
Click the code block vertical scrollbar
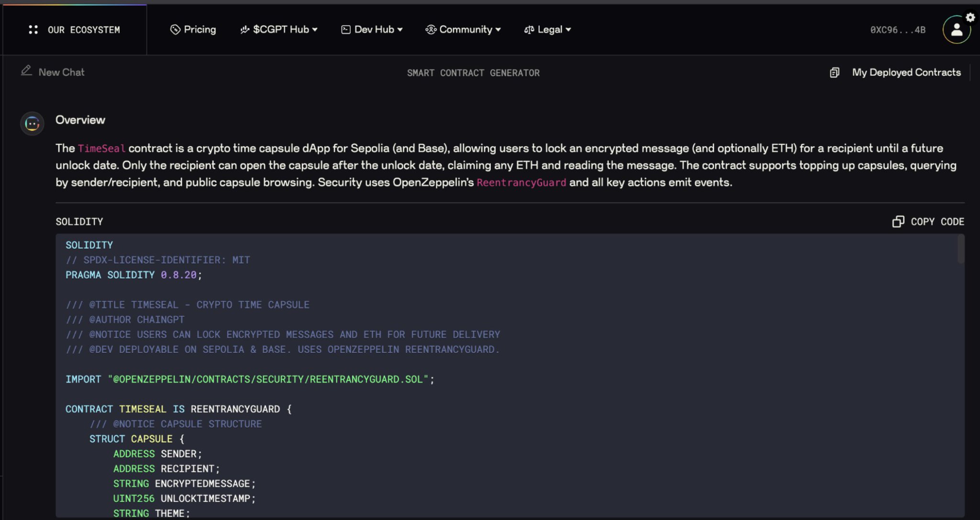tap(960, 250)
